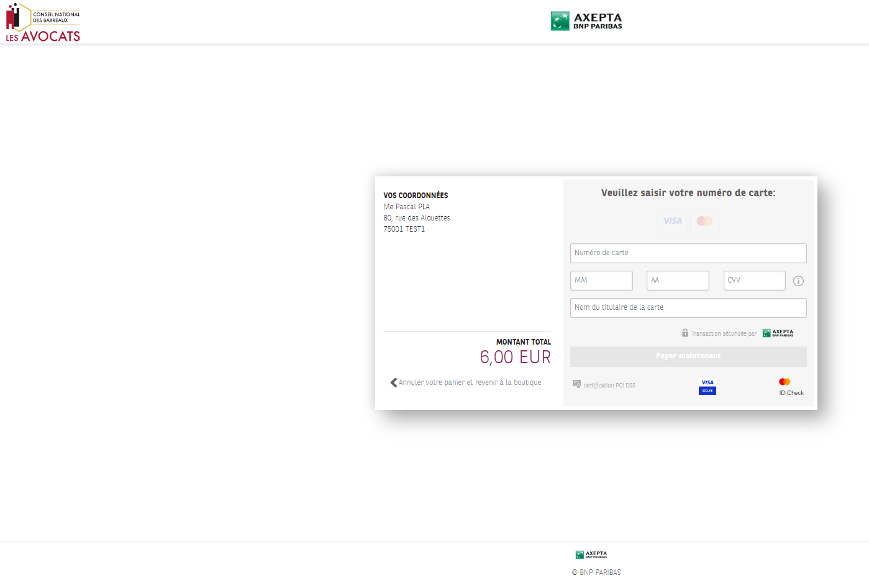This screenshot has height=588, width=869.
Task: Click the Payer maintenant button
Action: pos(688,356)
